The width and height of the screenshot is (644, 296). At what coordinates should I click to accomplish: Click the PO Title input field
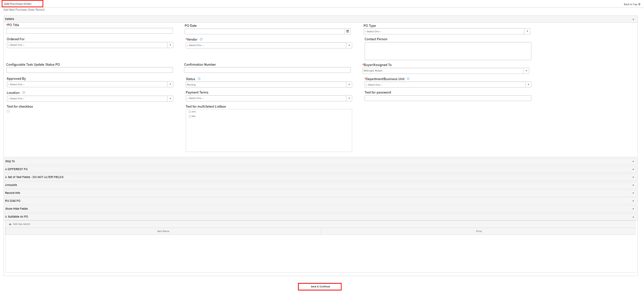pos(90,31)
